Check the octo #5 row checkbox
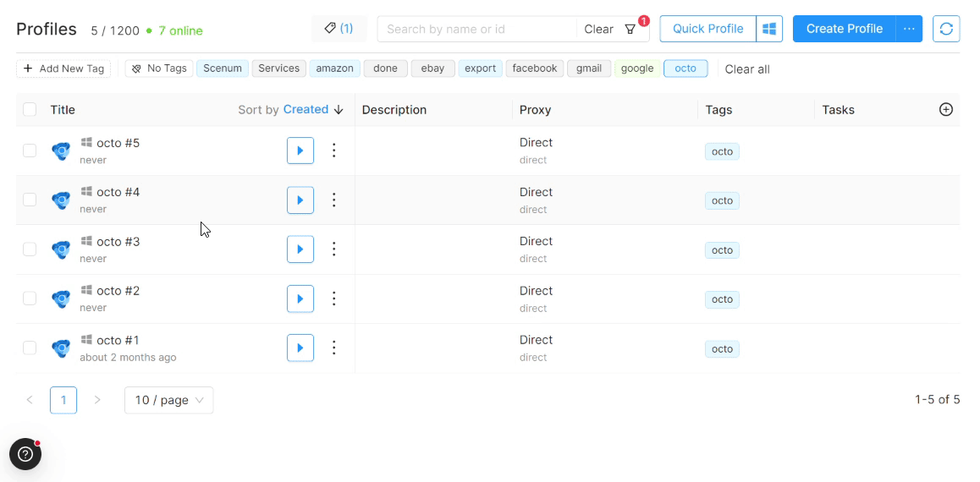 point(30,151)
